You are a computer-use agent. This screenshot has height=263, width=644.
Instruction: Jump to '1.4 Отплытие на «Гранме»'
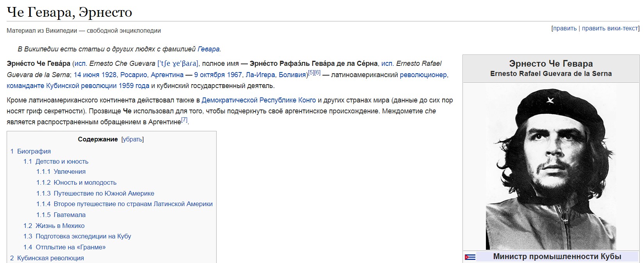(x=64, y=247)
